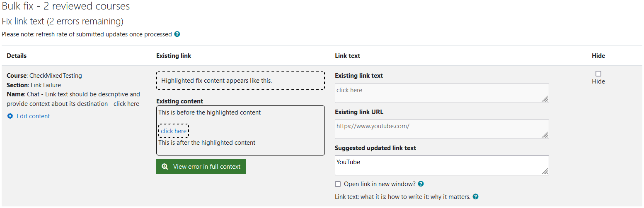The image size is (644, 208).
Task: Tick the Hide checkbox
Action: pyautogui.click(x=598, y=74)
